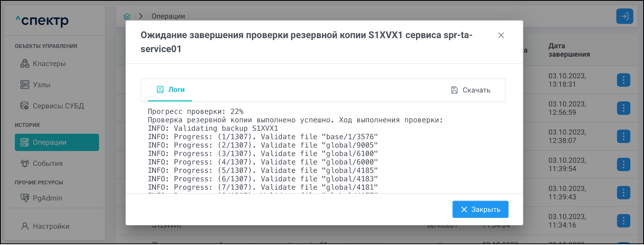Click the Закрыть button
Viewport: 644px width, 245px height.
point(480,209)
